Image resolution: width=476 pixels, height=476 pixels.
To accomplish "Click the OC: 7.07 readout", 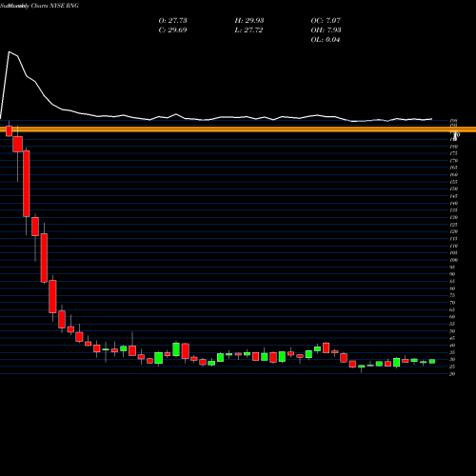I will pos(326,20).
